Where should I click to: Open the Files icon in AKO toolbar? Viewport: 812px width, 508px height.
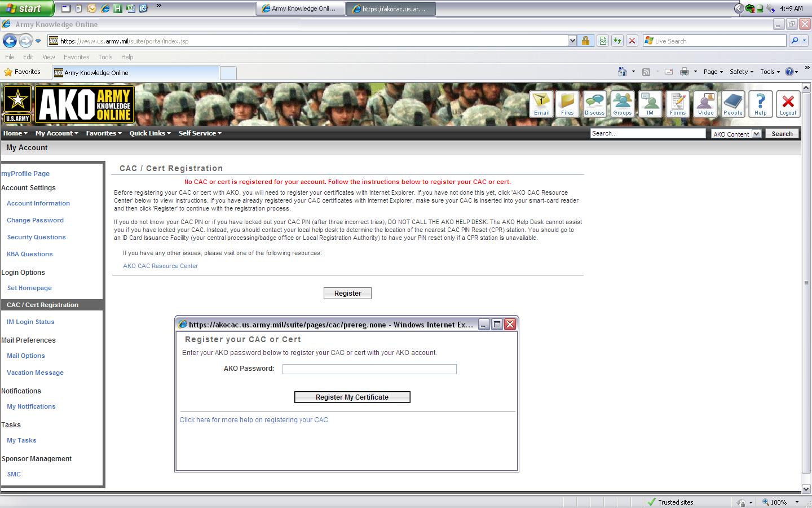pos(567,104)
